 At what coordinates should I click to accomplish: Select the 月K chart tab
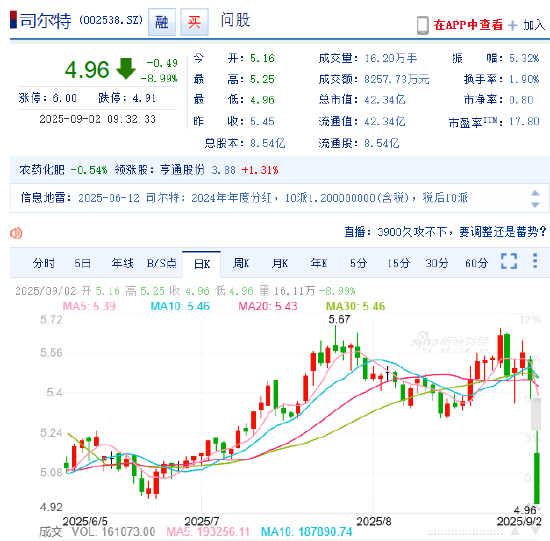280,263
